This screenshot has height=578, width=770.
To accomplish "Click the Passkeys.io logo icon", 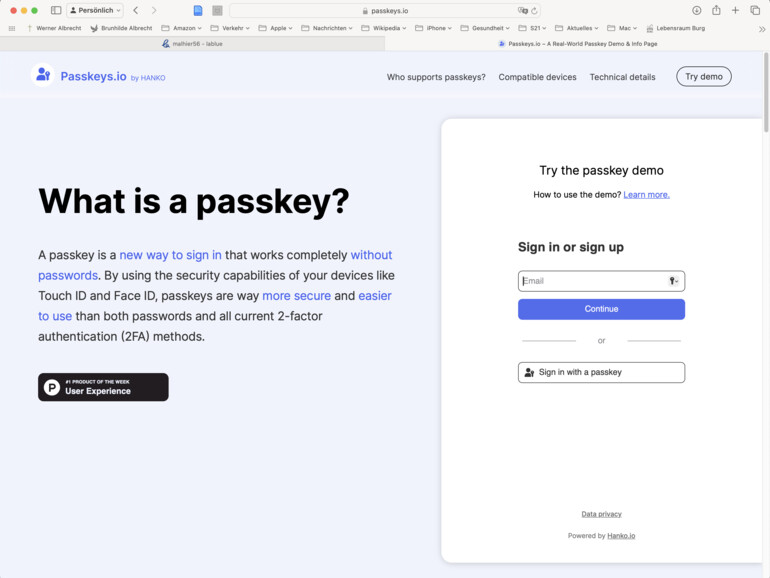I will pos(42,75).
